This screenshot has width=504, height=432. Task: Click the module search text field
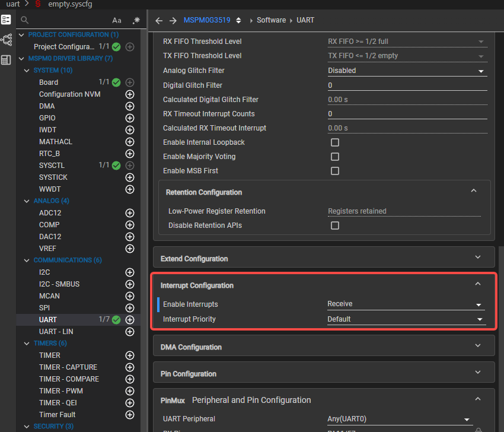click(70, 20)
